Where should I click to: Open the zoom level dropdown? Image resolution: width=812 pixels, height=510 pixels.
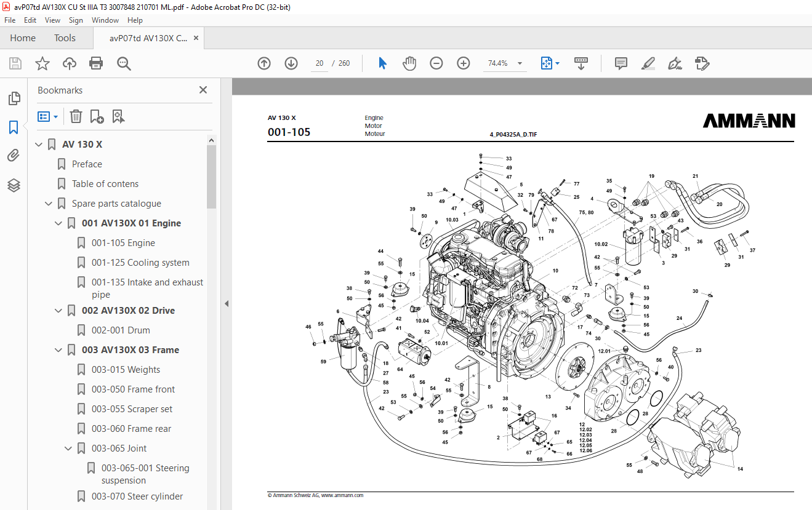520,63
